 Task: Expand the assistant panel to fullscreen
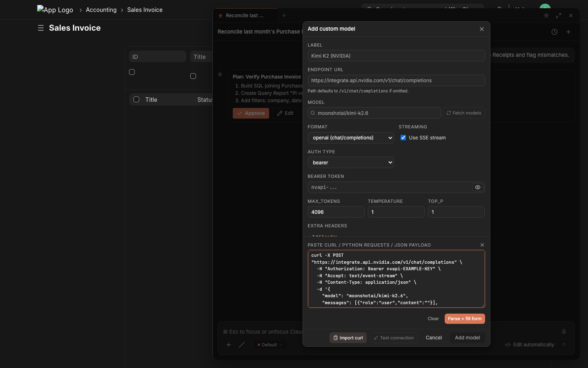pos(559,16)
